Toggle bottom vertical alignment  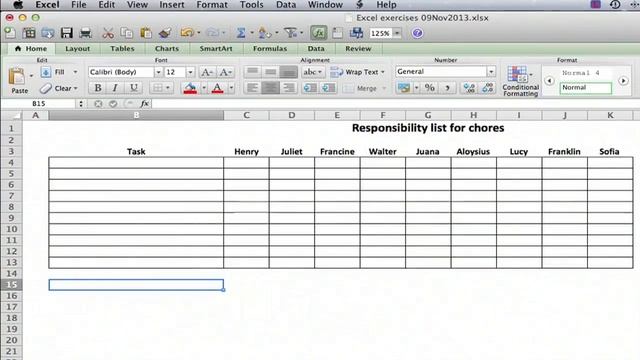[289, 72]
